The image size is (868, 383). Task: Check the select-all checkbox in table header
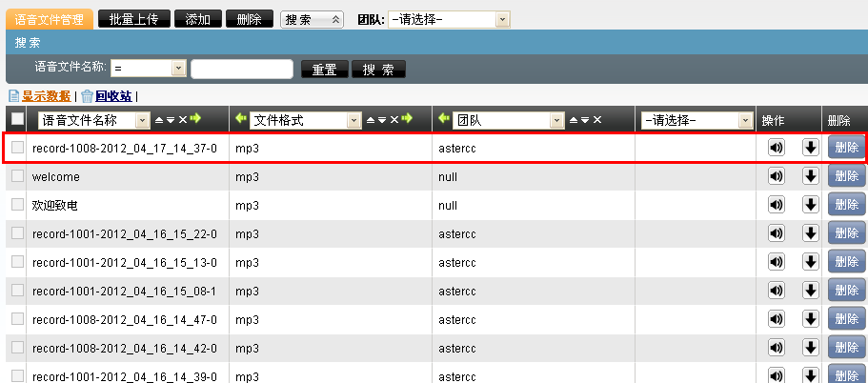[x=18, y=119]
